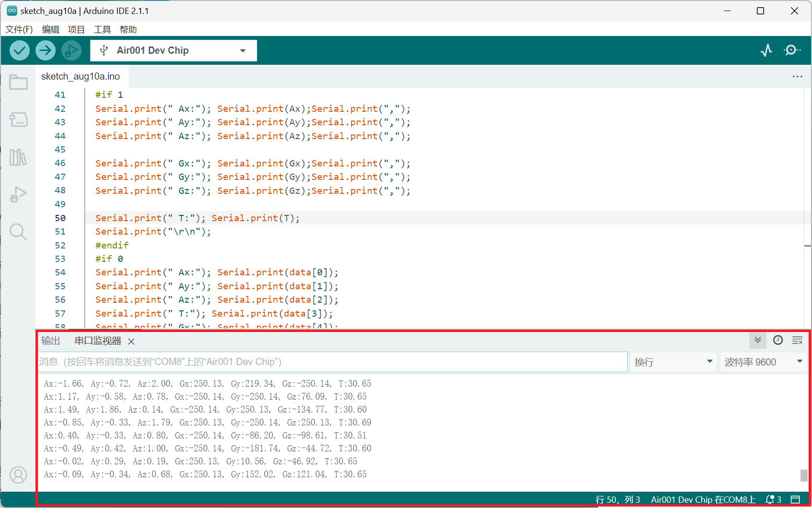Open the Serial Monitor magnifier icon

click(x=792, y=50)
